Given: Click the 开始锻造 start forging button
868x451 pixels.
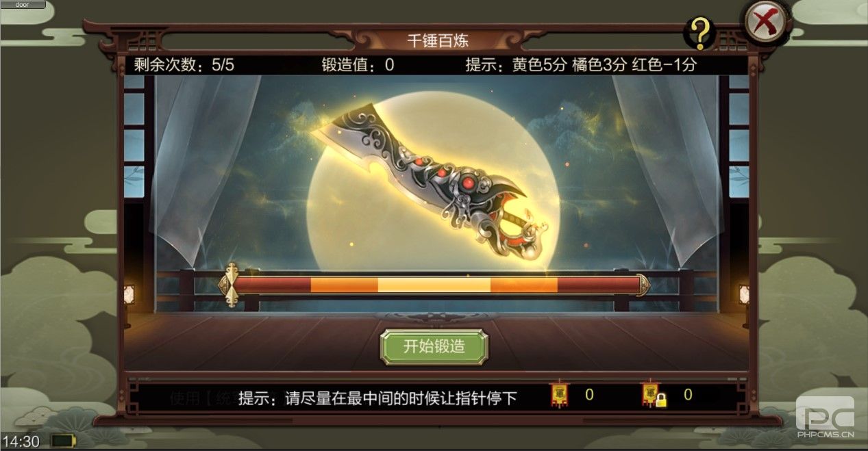Looking at the screenshot, I should (x=434, y=346).
